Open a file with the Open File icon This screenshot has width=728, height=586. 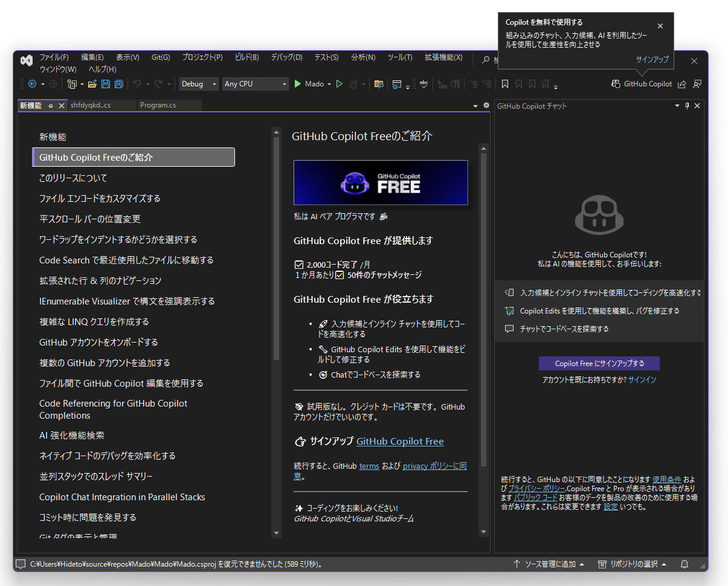[92, 84]
